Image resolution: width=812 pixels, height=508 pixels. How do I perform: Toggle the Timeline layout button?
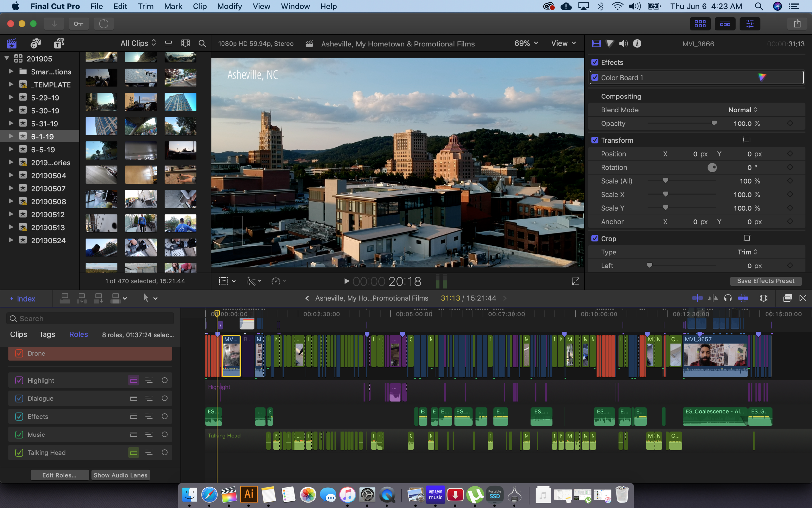725,23
